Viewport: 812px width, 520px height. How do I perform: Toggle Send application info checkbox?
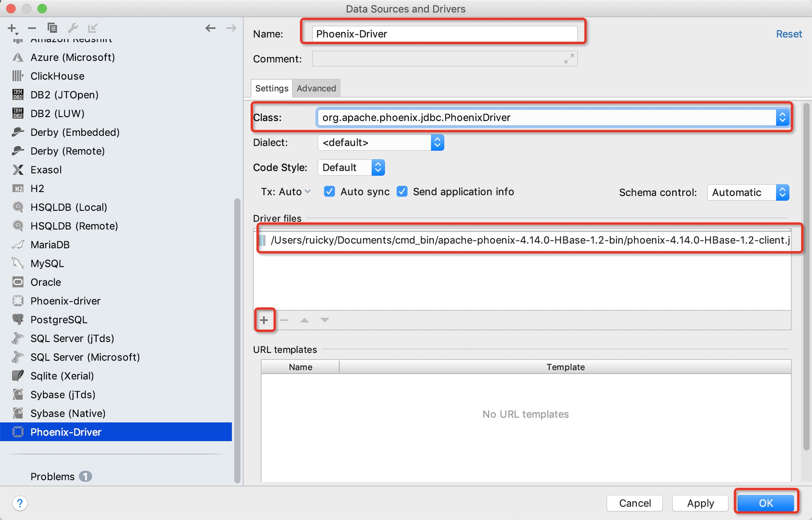402,192
